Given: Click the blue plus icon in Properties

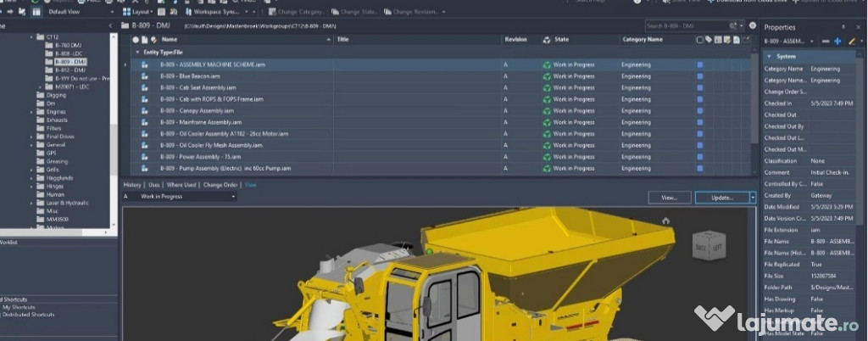Looking at the screenshot, I should tap(837, 42).
